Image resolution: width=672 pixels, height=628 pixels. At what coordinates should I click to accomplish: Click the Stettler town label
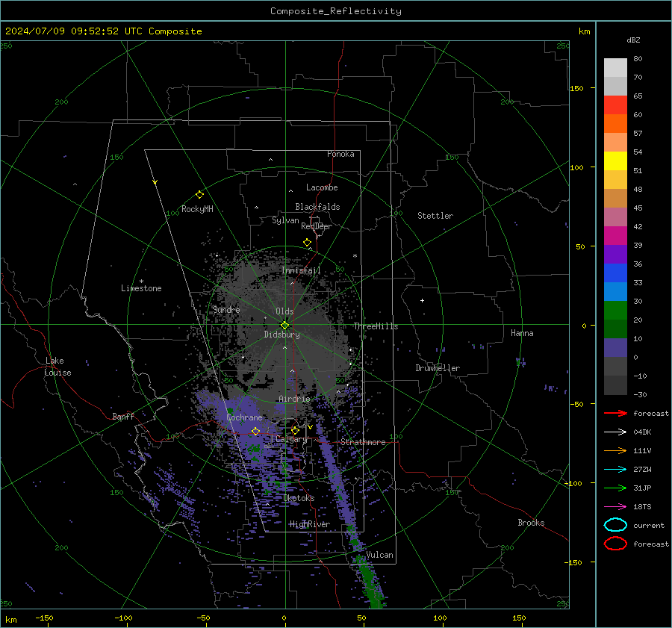click(435, 216)
